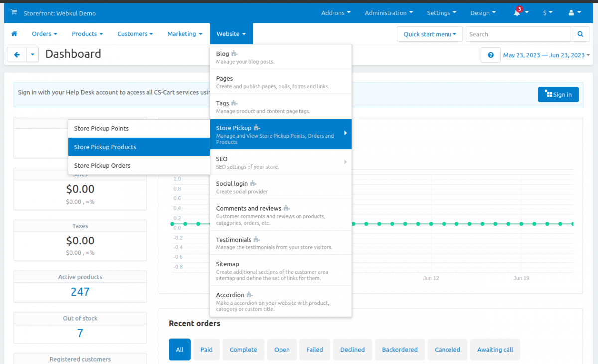Expand the Quick start menu dropdown
Viewport: 598px width, 364px height.
tap(430, 34)
